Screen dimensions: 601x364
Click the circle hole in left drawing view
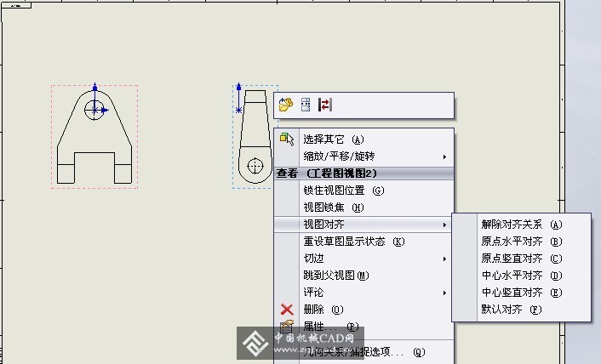[x=94, y=110]
